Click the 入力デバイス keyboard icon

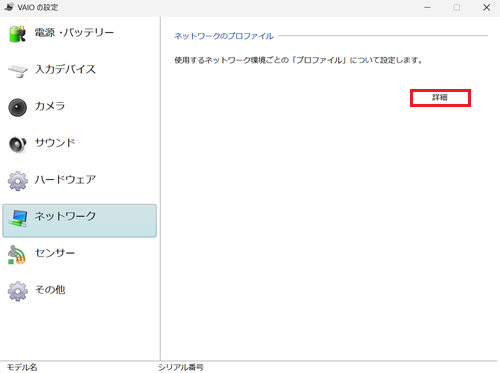18,71
